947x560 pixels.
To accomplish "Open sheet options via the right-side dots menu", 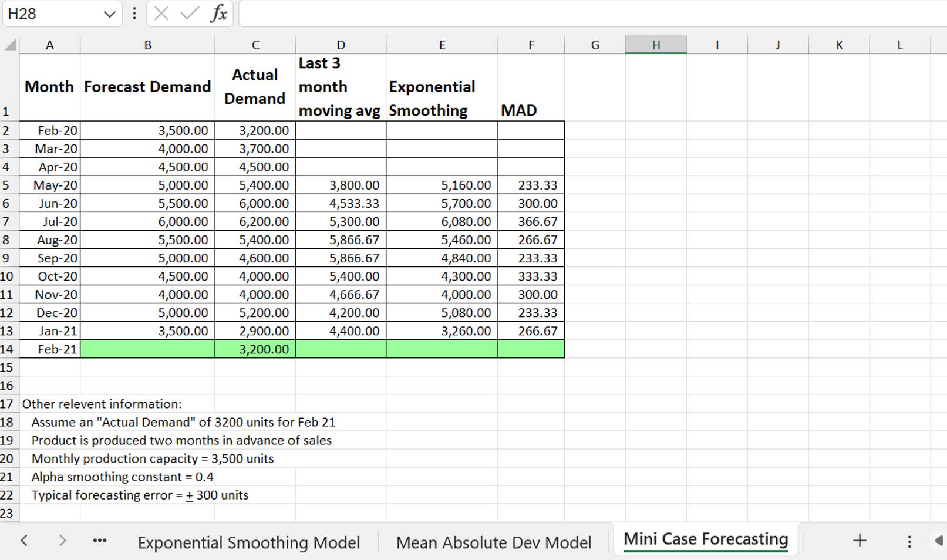I will (x=909, y=540).
